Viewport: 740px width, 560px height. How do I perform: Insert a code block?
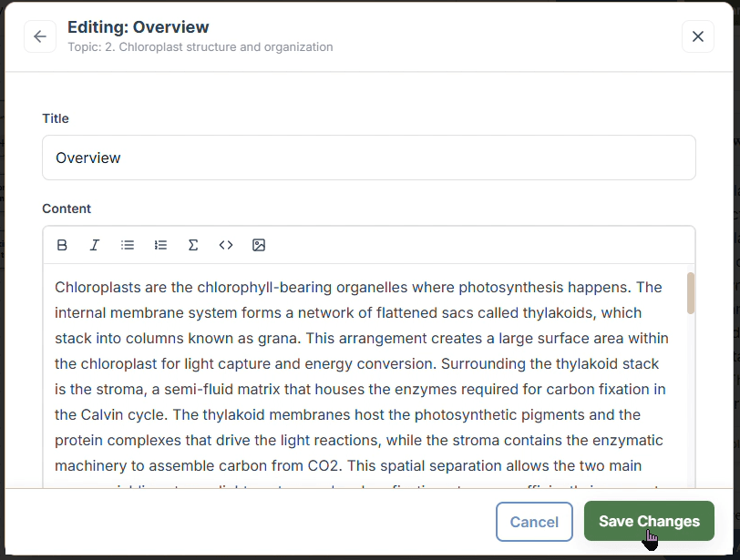[226, 245]
